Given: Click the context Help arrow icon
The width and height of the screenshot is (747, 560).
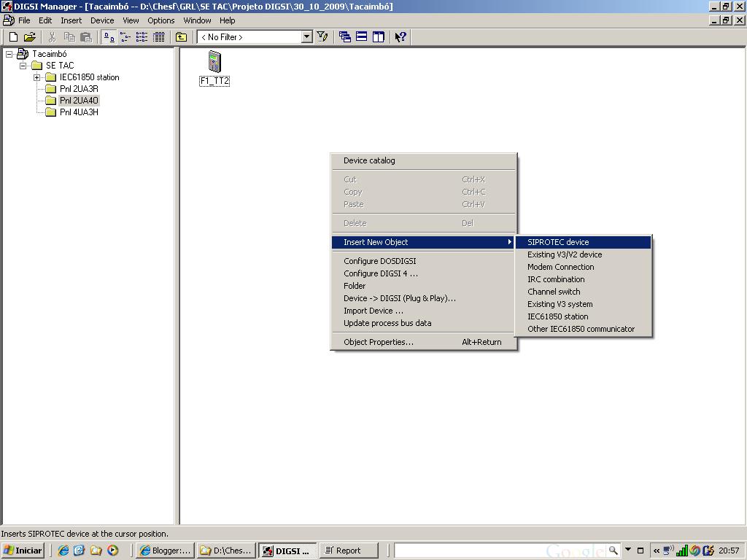Looking at the screenshot, I should pyautogui.click(x=400, y=37).
